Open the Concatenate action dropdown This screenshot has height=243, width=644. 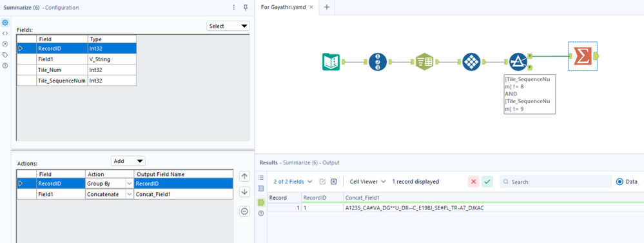(x=130, y=194)
